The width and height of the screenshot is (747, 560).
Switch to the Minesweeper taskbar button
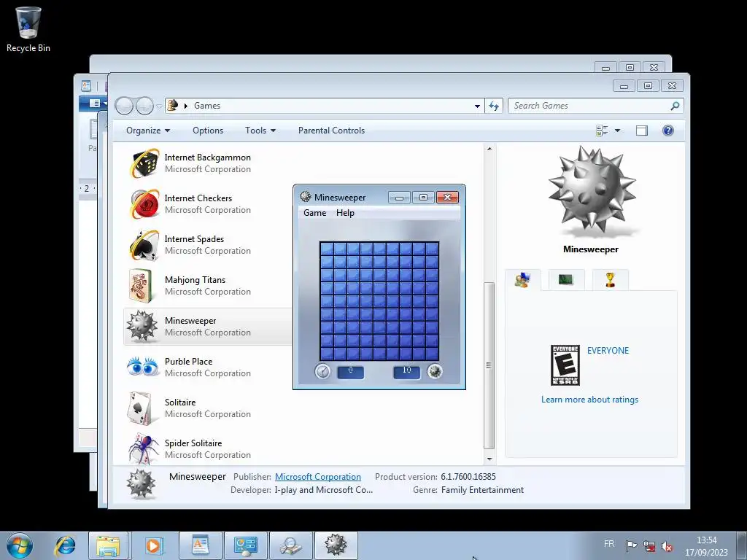pos(336,545)
